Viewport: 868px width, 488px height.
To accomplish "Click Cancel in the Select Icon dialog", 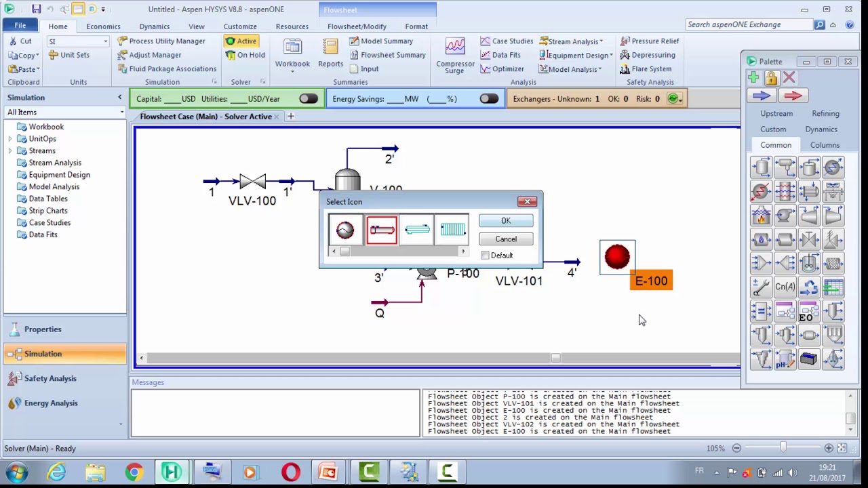I will click(506, 239).
